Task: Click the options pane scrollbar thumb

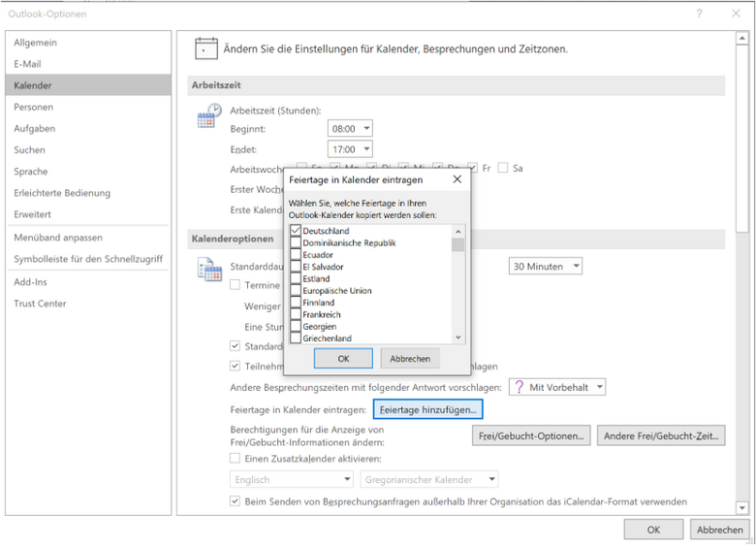Action: point(741,139)
